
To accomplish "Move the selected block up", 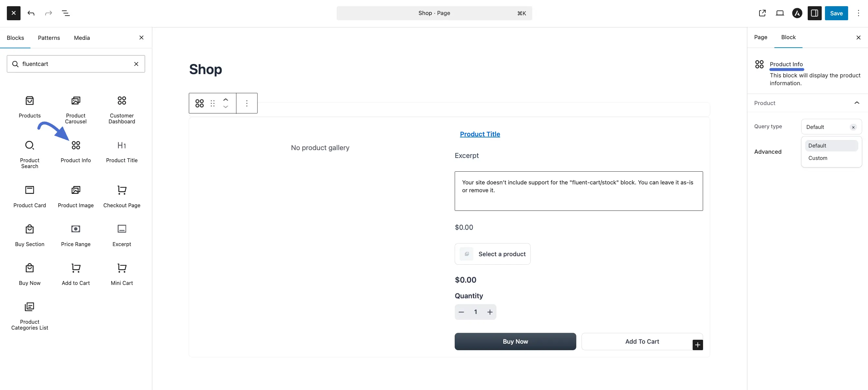I will tap(226, 100).
